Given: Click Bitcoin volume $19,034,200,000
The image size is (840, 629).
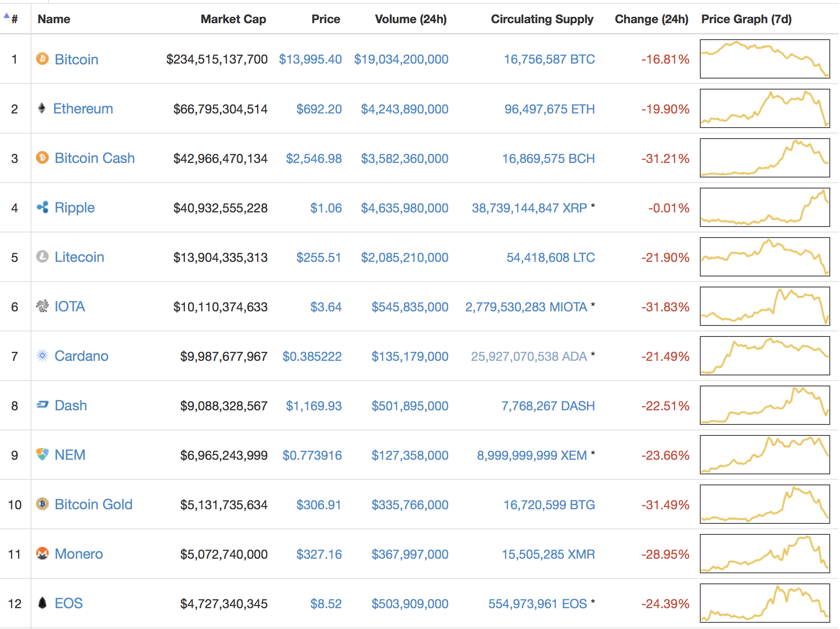Looking at the screenshot, I should point(401,59).
